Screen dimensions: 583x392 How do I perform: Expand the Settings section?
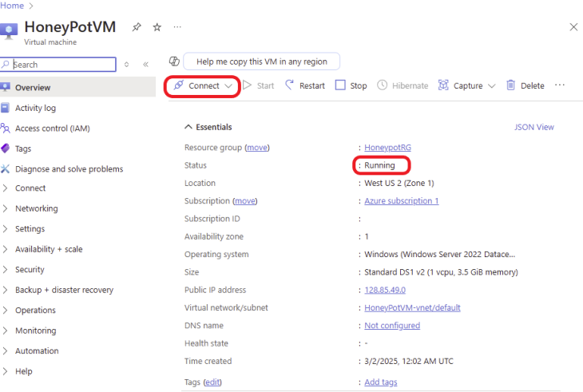coord(30,229)
